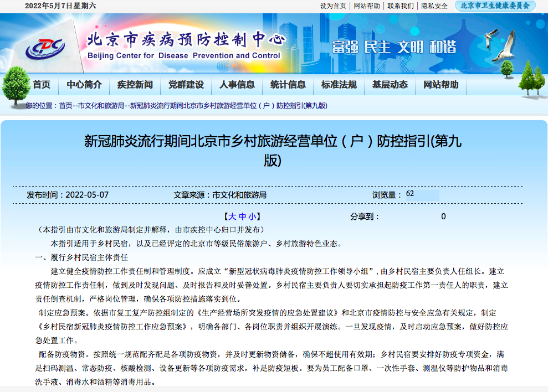Set font size to 小
Screen dimensions: 548x392
pos(252,216)
